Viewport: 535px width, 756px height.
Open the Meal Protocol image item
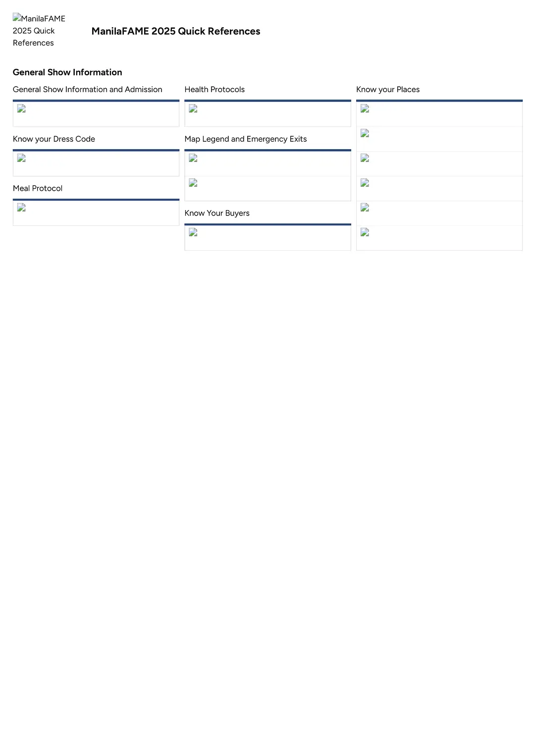pos(21,208)
